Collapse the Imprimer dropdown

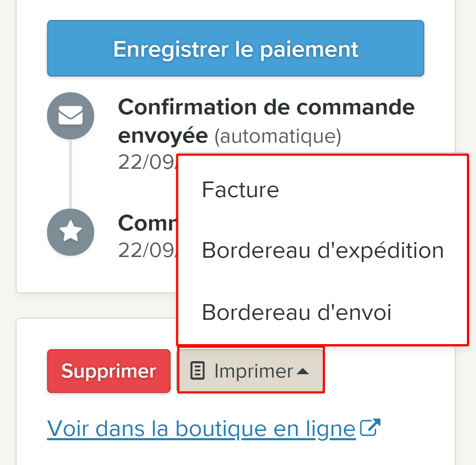(x=251, y=370)
